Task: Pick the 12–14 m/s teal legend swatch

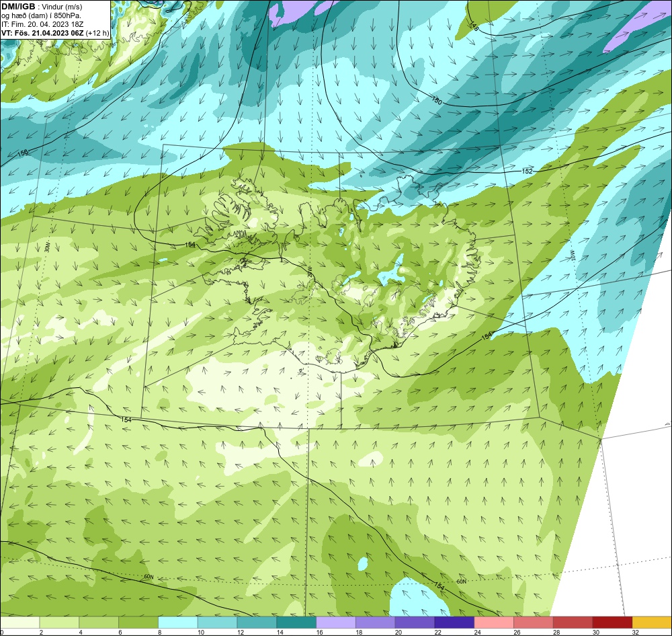Action: pyautogui.click(x=257, y=623)
